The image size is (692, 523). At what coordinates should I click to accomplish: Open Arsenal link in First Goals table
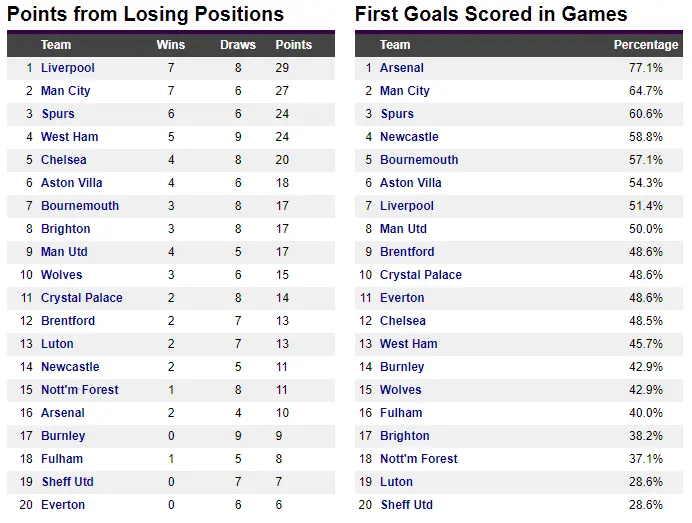[x=402, y=68]
